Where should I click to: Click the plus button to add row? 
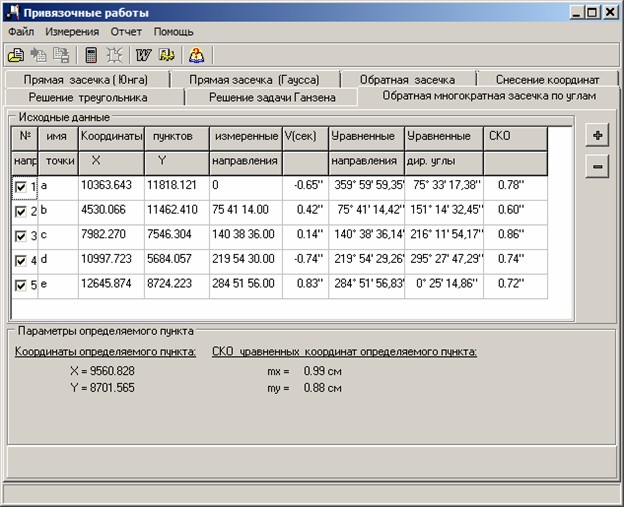click(596, 136)
